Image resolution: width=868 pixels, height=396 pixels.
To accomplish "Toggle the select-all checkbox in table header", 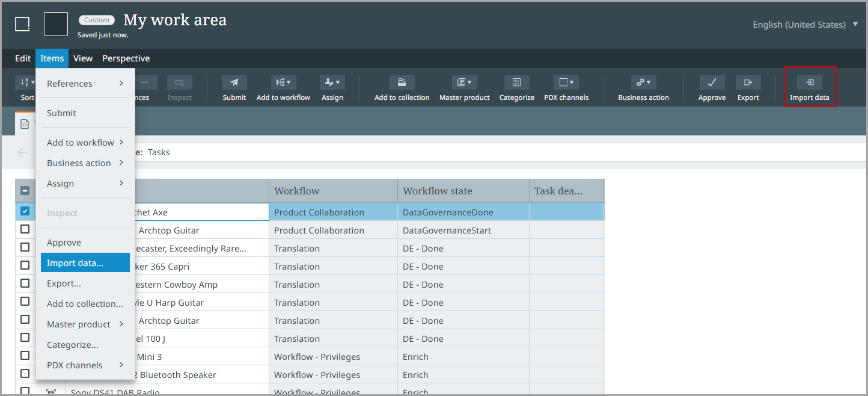I will click(x=25, y=191).
